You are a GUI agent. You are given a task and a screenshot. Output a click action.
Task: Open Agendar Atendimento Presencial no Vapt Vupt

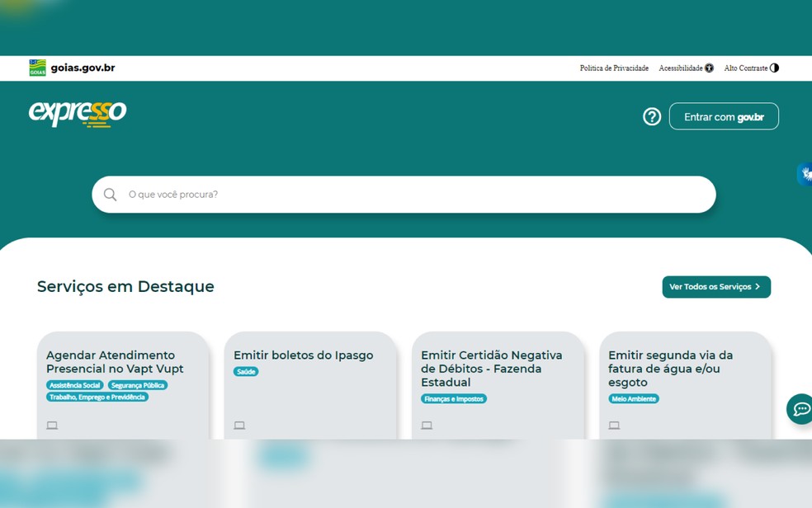click(115, 362)
